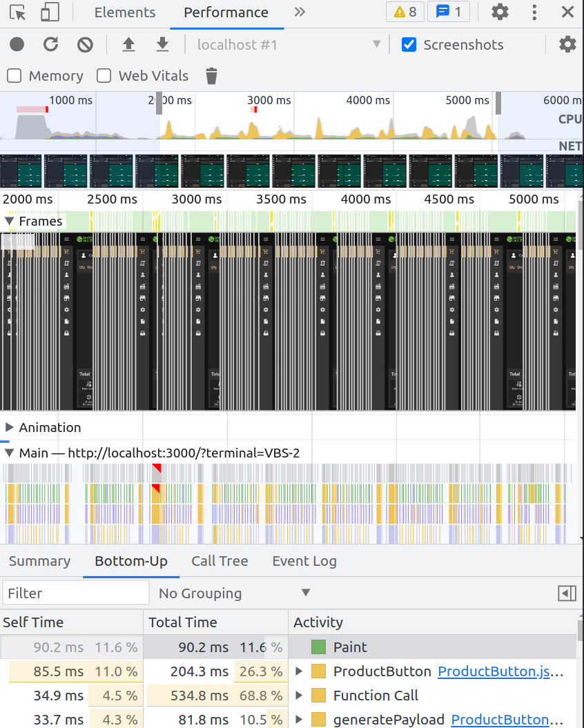Expand the Animation track
The width and height of the screenshot is (584, 728).
(9, 427)
